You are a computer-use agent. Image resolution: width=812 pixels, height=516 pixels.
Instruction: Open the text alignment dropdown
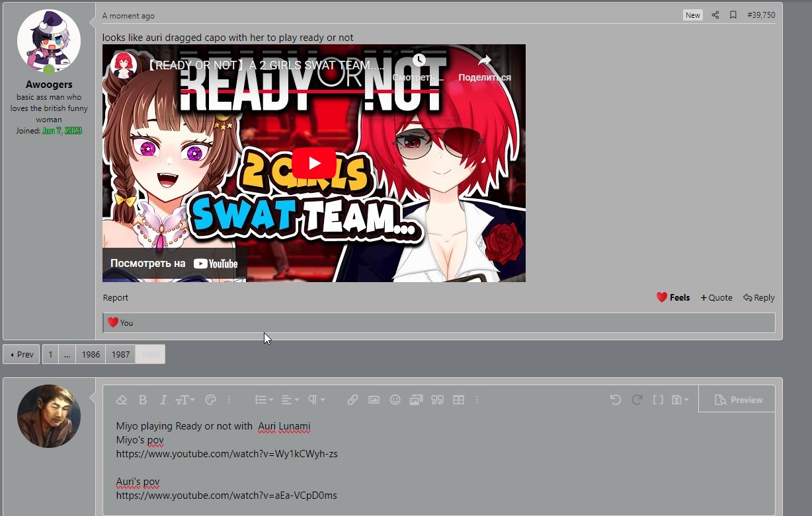tap(290, 400)
